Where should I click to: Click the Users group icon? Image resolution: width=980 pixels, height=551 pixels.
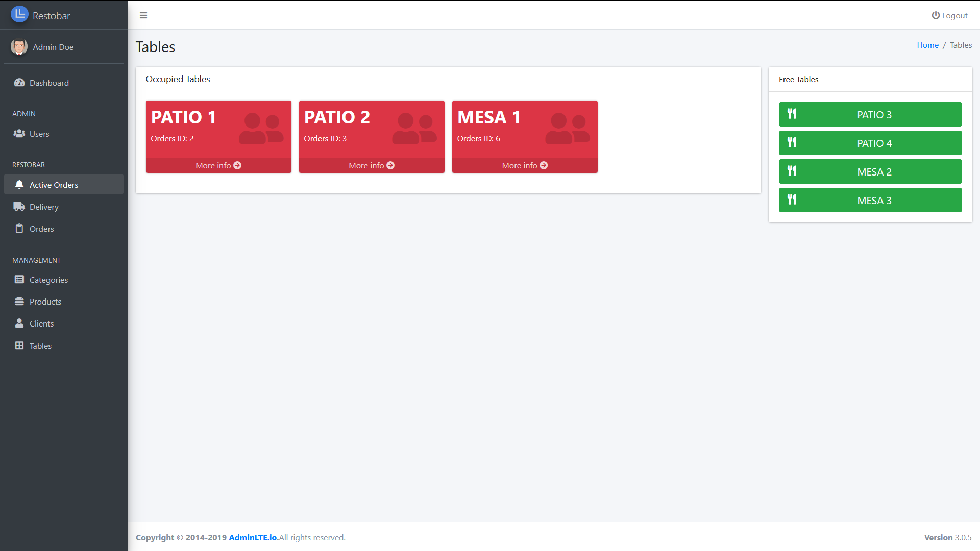(19, 134)
